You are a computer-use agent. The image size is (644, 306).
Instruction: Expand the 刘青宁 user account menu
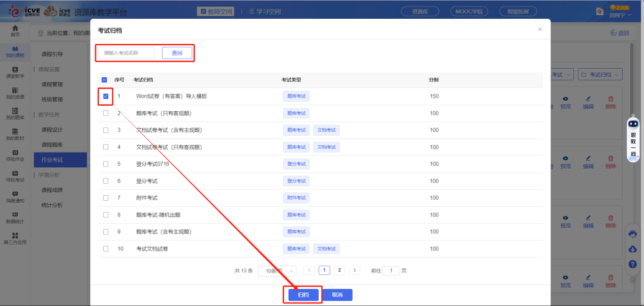pos(620,15)
